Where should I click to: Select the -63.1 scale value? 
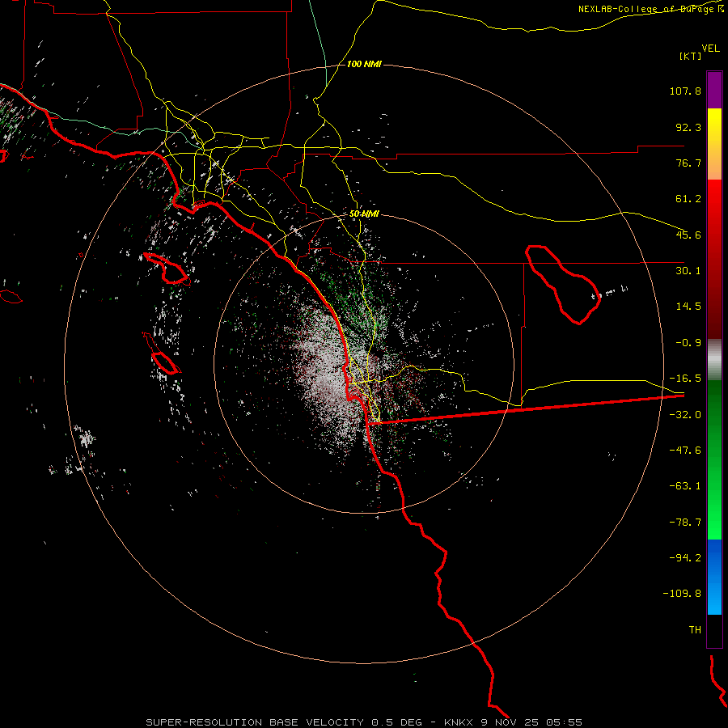tap(685, 486)
